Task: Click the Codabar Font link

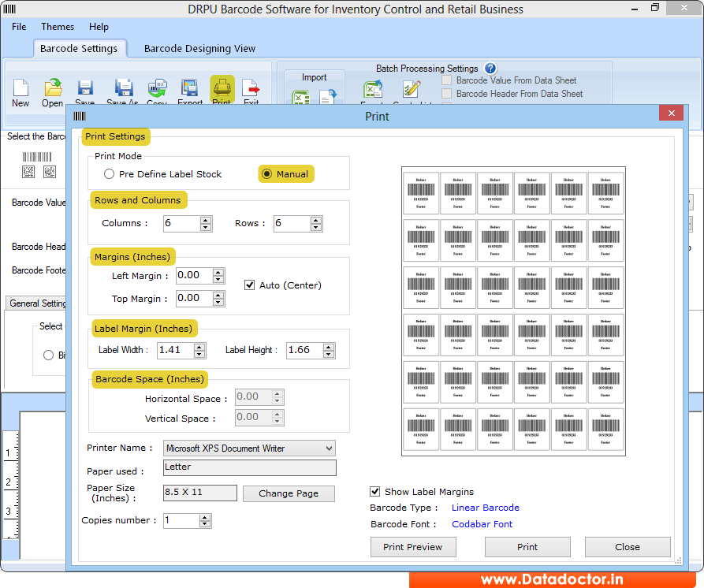Action: coord(482,523)
